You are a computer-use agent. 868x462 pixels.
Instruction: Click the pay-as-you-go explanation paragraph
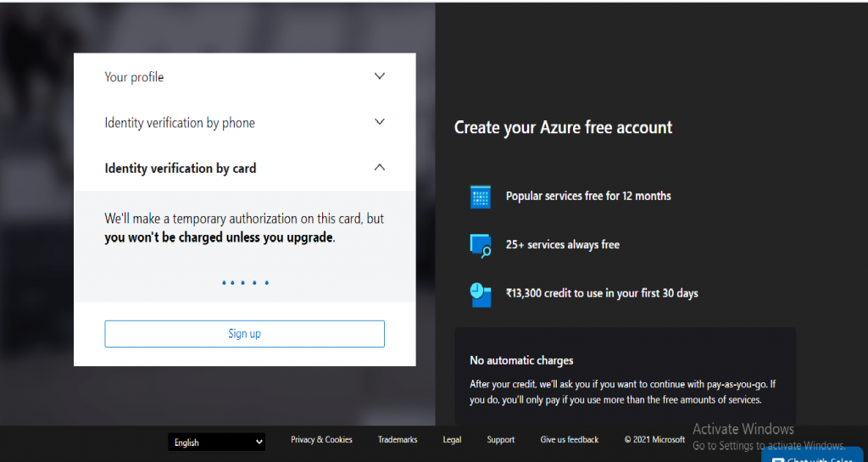coord(623,392)
